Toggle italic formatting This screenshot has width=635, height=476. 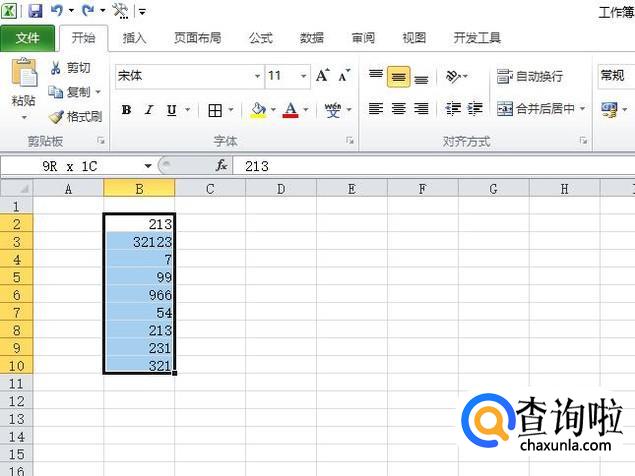[x=149, y=110]
